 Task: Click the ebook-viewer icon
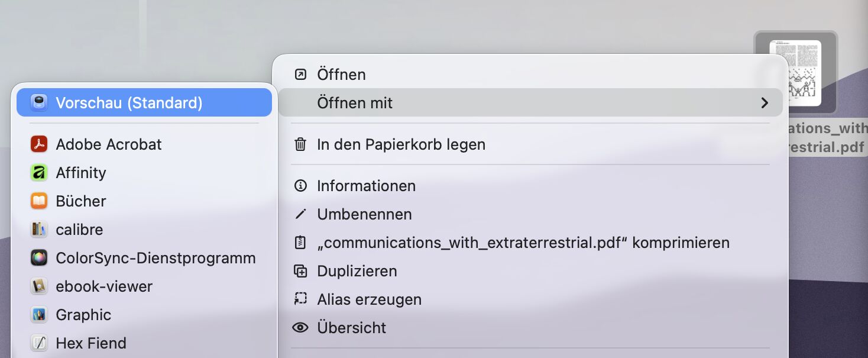pyautogui.click(x=39, y=286)
